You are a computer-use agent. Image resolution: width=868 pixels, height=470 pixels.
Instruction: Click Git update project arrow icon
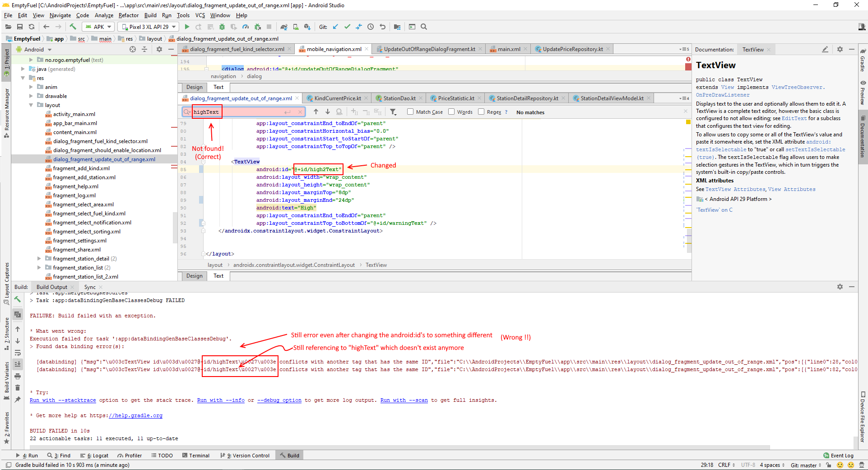pyautogui.click(x=335, y=27)
